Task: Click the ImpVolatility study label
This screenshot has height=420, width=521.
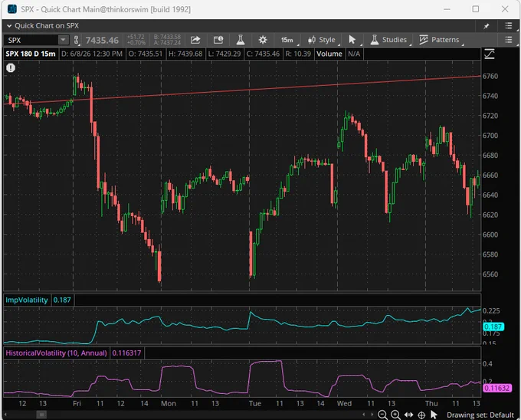Action: tap(27, 300)
